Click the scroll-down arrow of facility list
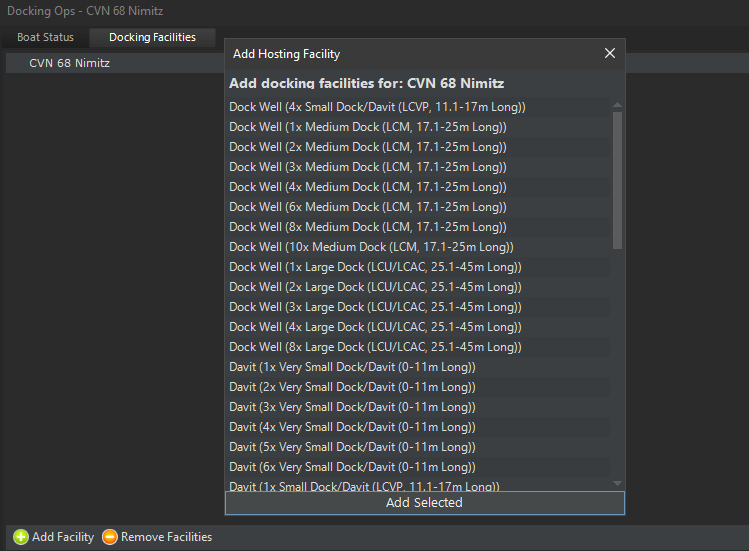This screenshot has width=749, height=551. (617, 484)
